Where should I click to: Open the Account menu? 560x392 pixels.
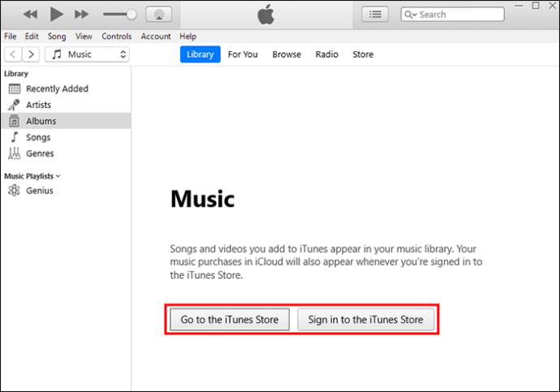coord(156,36)
